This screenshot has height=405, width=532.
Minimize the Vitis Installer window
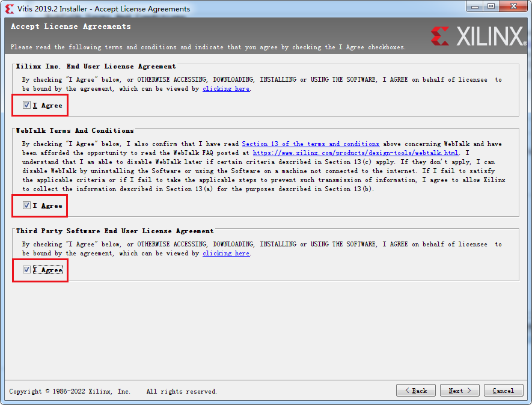[x=475, y=7]
